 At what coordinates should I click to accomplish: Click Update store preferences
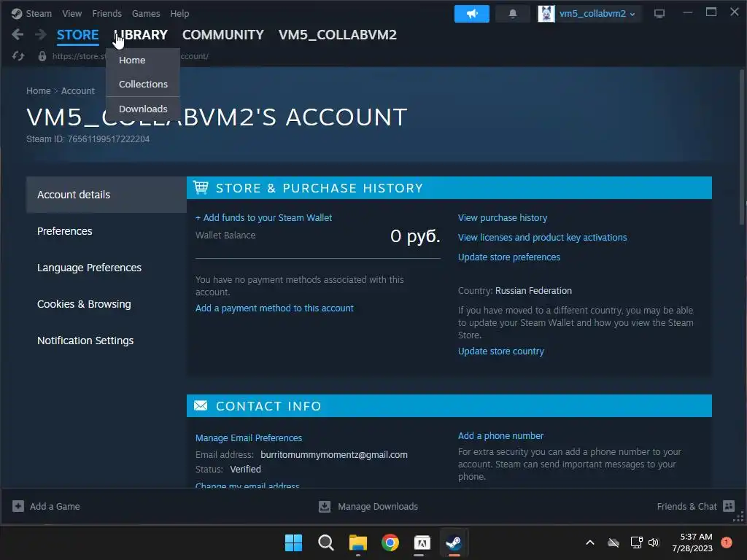(508, 257)
